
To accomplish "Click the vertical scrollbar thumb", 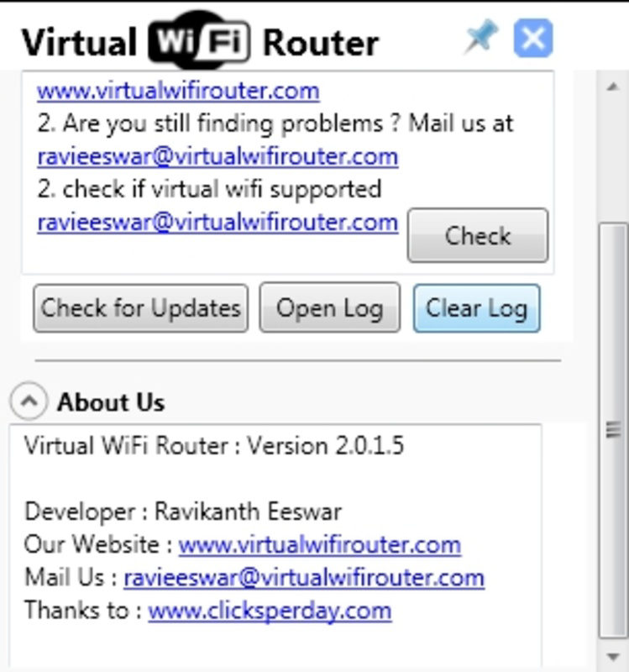I will (x=613, y=430).
